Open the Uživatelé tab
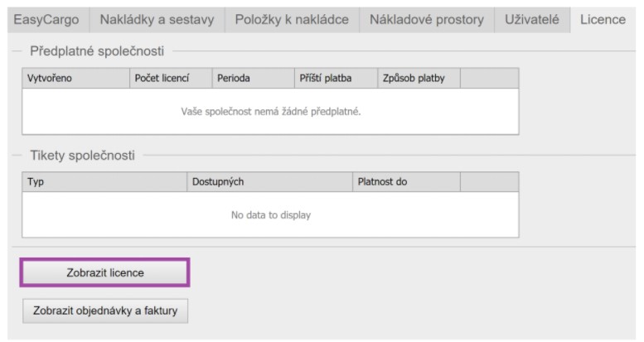Viewport: 644px width, 342px height. (532, 20)
